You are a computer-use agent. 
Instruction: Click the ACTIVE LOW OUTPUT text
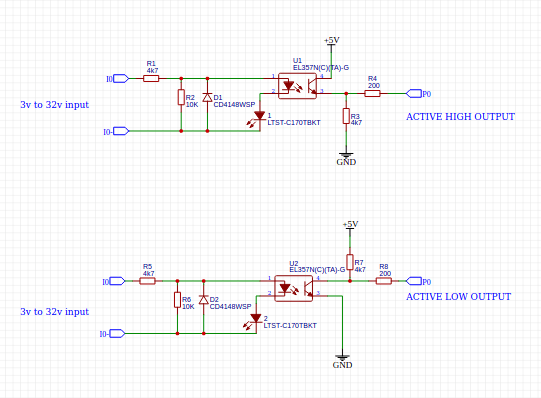pyautogui.click(x=459, y=297)
